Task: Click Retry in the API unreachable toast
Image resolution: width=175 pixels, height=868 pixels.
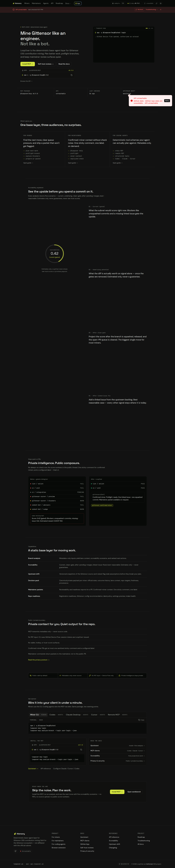Action: point(167,101)
